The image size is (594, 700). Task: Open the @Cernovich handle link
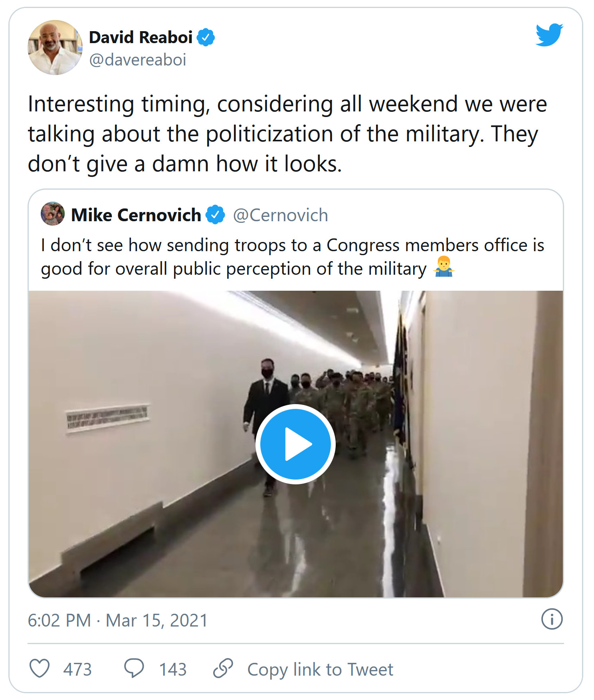280,215
